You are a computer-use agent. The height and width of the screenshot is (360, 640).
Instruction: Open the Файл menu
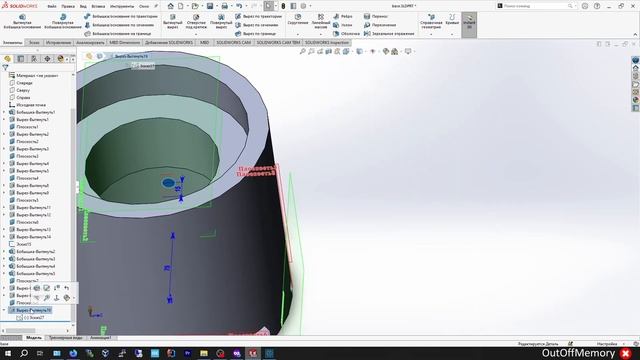click(52, 6)
